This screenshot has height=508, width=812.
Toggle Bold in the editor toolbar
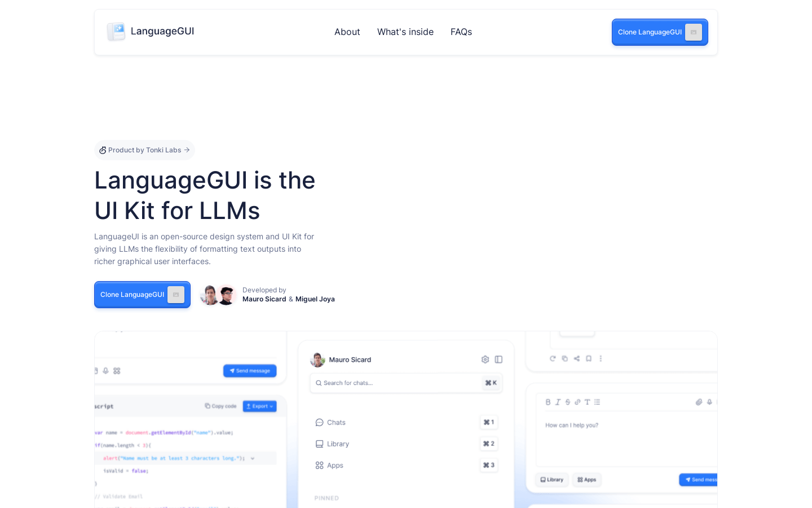(x=548, y=402)
